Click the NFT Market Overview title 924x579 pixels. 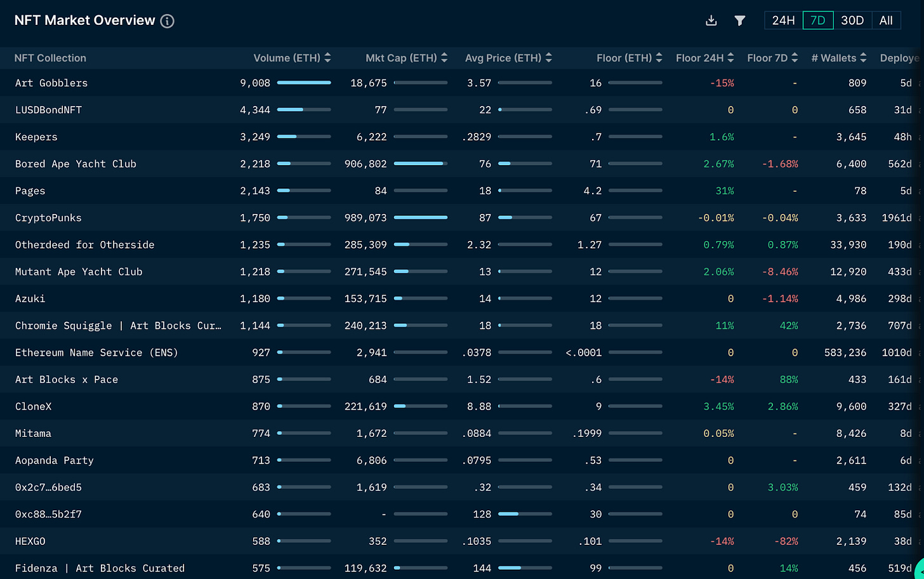coord(85,20)
